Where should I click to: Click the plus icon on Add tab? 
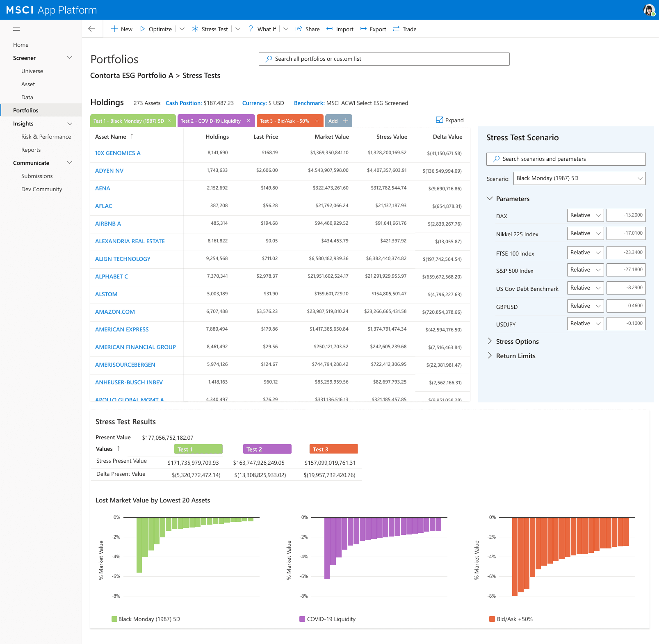click(x=346, y=121)
